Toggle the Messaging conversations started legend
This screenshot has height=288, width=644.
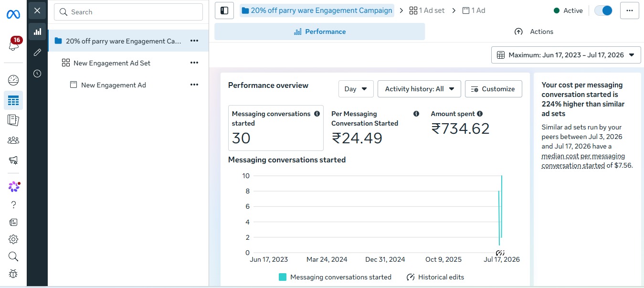(335, 277)
